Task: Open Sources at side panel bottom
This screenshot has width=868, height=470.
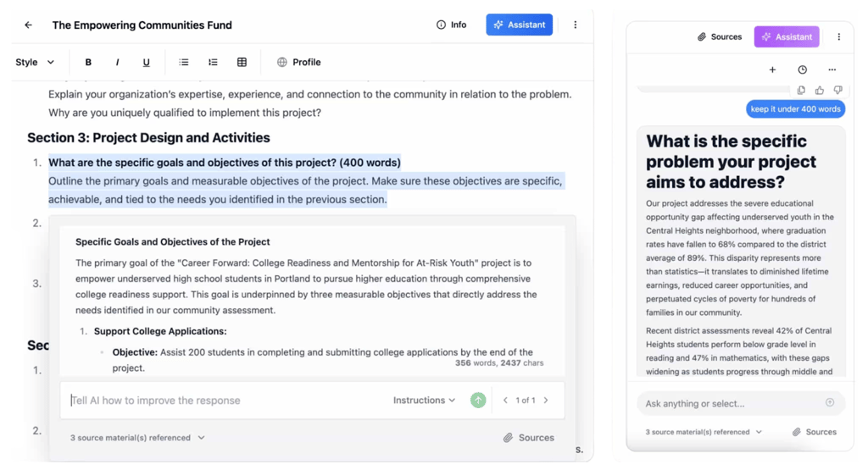Action: (815, 432)
